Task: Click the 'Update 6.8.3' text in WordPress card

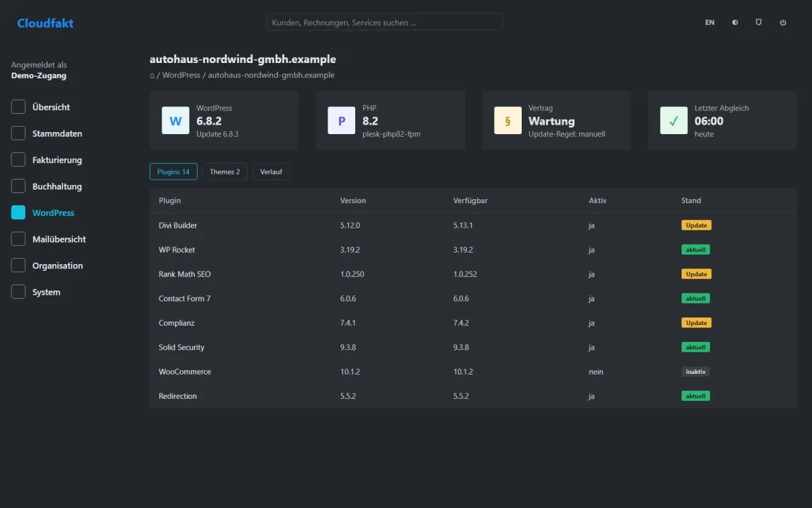Action: pyautogui.click(x=217, y=134)
